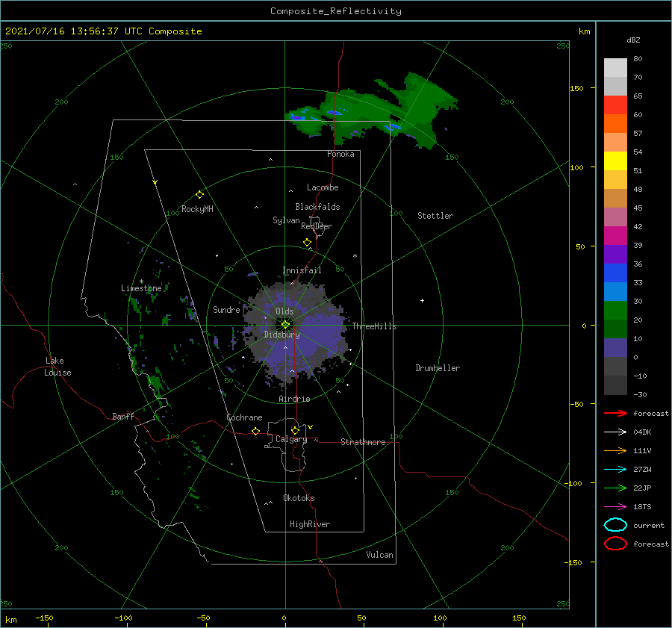The width and height of the screenshot is (672, 628).
Task: Click the red forecast ellipse icon
Action: point(615,543)
